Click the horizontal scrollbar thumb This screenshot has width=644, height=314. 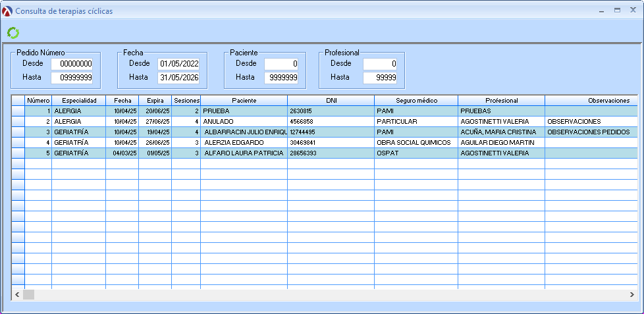[x=29, y=295]
